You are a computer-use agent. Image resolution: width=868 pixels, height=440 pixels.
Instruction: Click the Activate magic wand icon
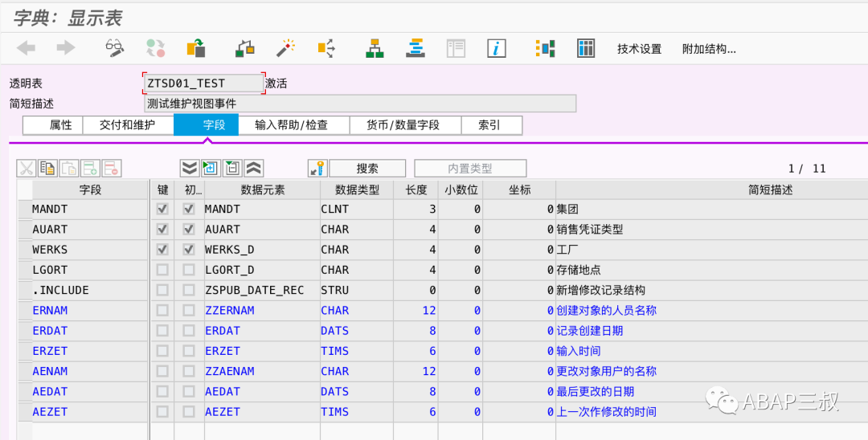tap(285, 48)
